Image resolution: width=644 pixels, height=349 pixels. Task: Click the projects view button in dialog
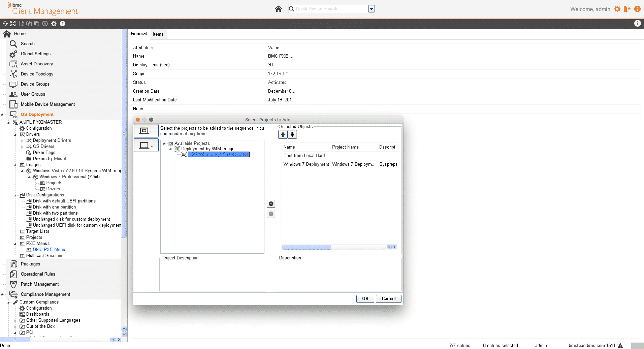[x=146, y=131]
